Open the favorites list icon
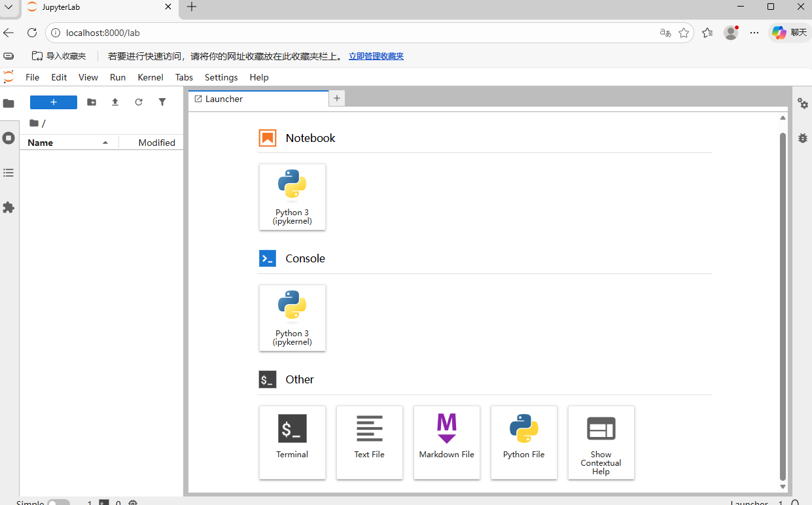The image size is (812, 505). pos(707,33)
